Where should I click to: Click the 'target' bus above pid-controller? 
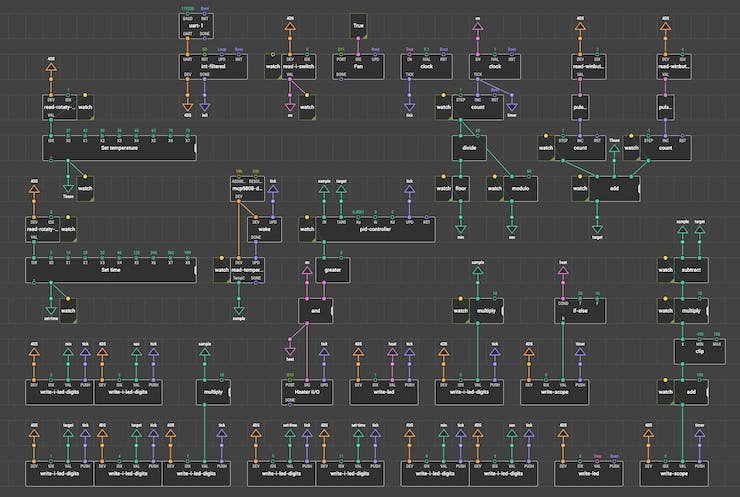pyautogui.click(x=341, y=189)
